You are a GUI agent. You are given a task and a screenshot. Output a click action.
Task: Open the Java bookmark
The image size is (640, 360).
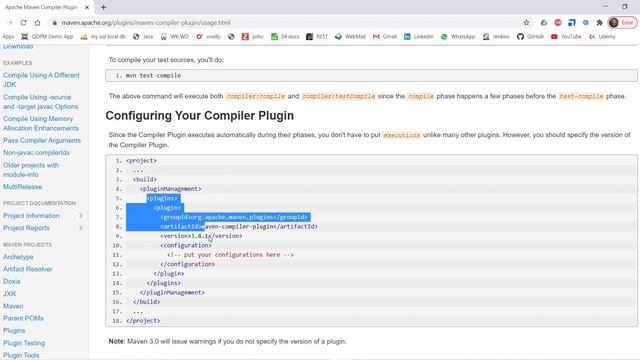pyautogui.click(x=143, y=36)
